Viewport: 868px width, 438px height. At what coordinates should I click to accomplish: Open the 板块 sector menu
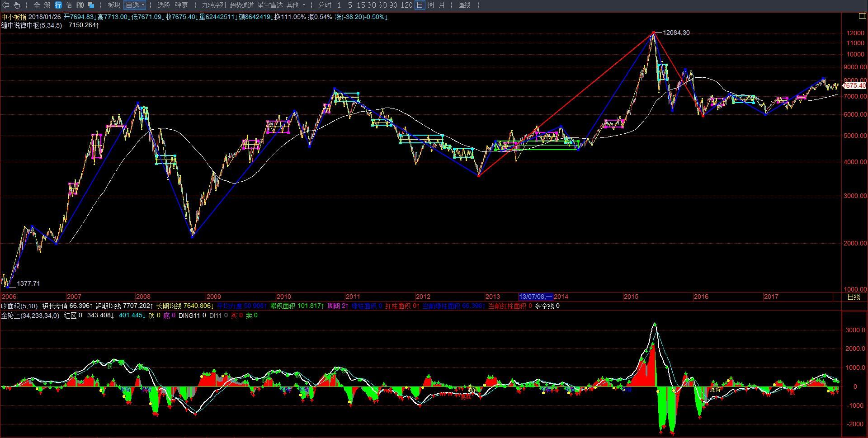[114, 5]
